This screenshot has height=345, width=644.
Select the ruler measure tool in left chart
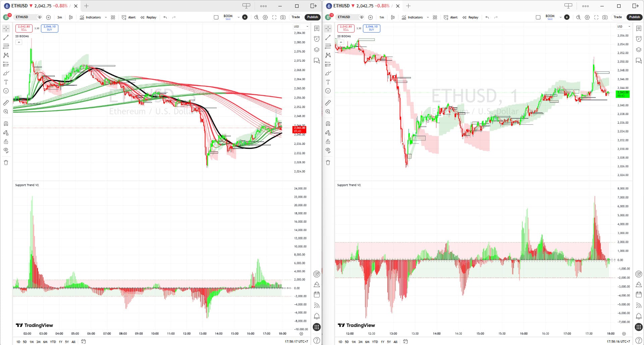pyautogui.click(x=6, y=103)
